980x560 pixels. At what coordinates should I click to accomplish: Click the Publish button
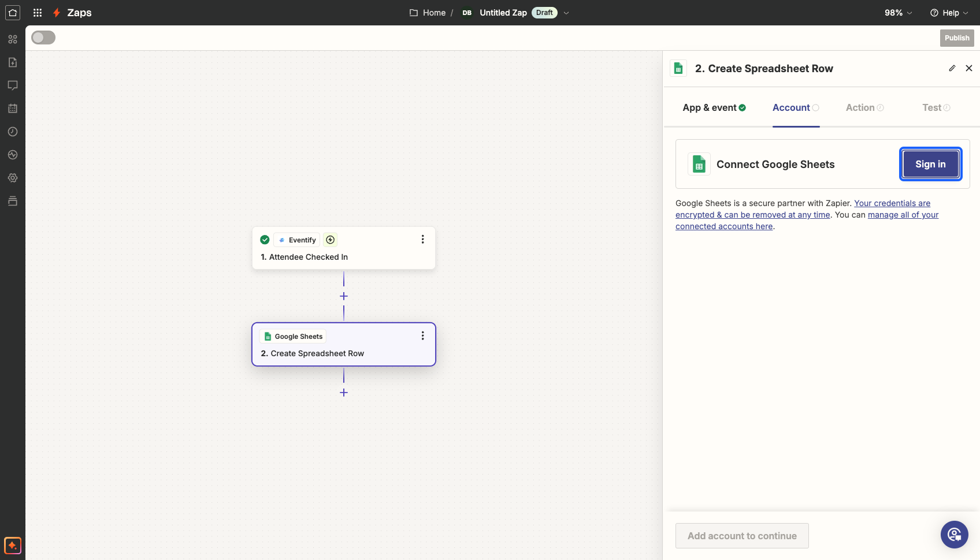(x=957, y=38)
